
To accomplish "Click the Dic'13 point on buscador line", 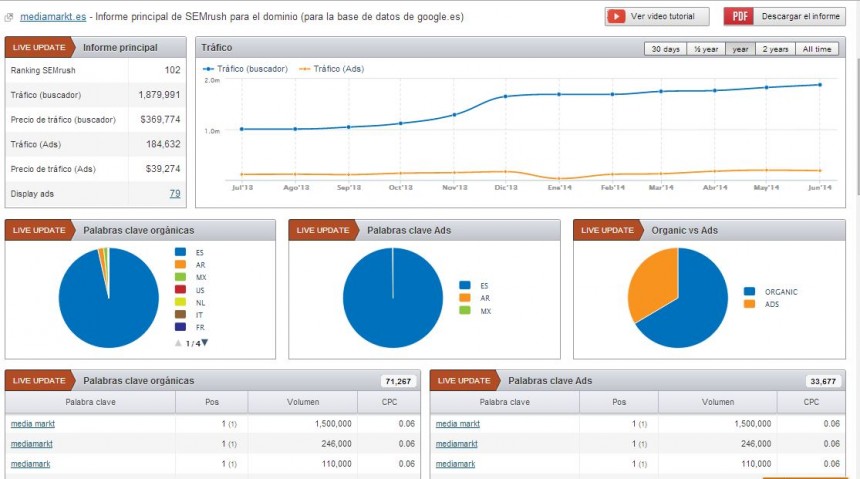I will click(x=506, y=96).
